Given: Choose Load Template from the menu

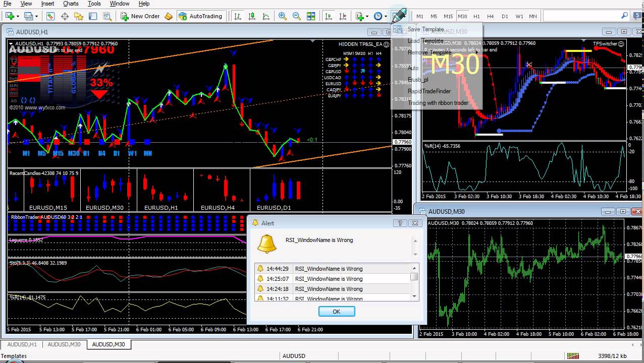Looking at the screenshot, I should pyautogui.click(x=425, y=41).
